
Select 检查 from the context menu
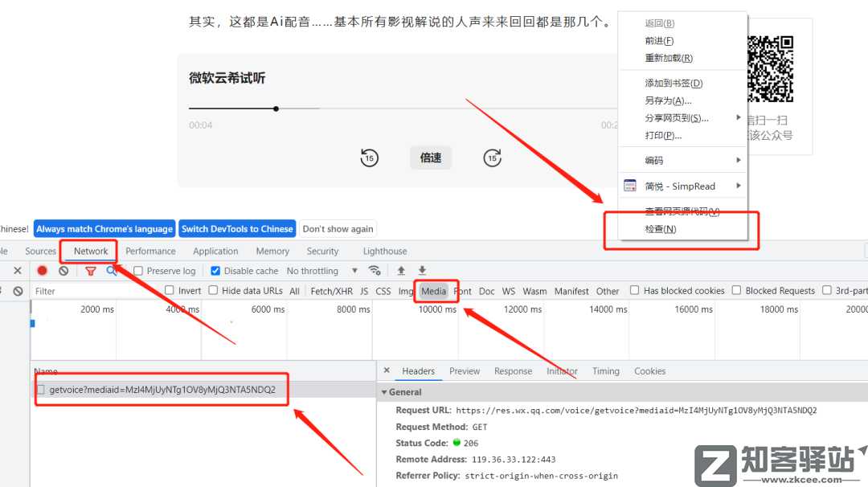coord(658,228)
